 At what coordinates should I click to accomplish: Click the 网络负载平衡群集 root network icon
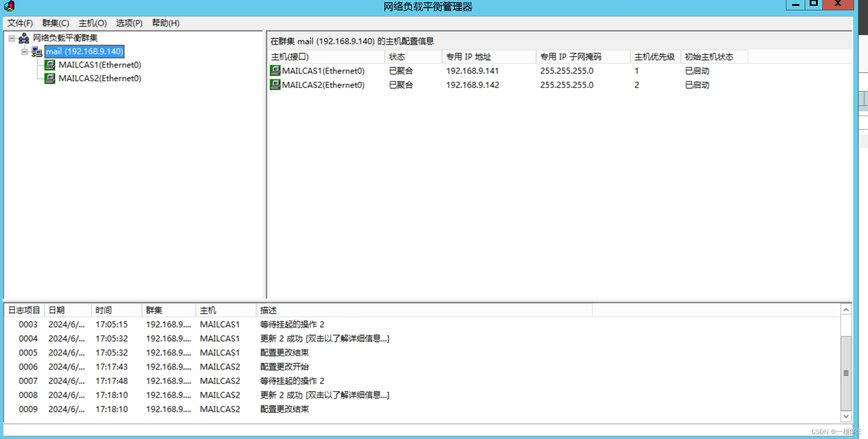tap(24, 39)
